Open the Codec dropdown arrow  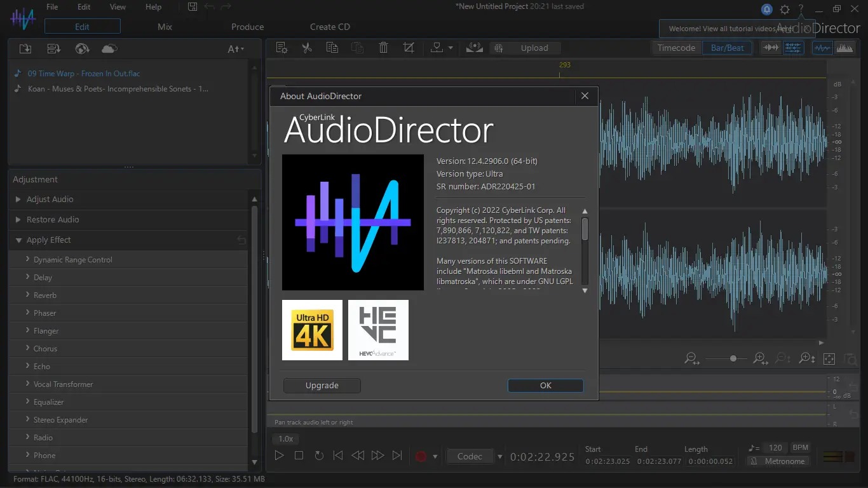tap(499, 456)
